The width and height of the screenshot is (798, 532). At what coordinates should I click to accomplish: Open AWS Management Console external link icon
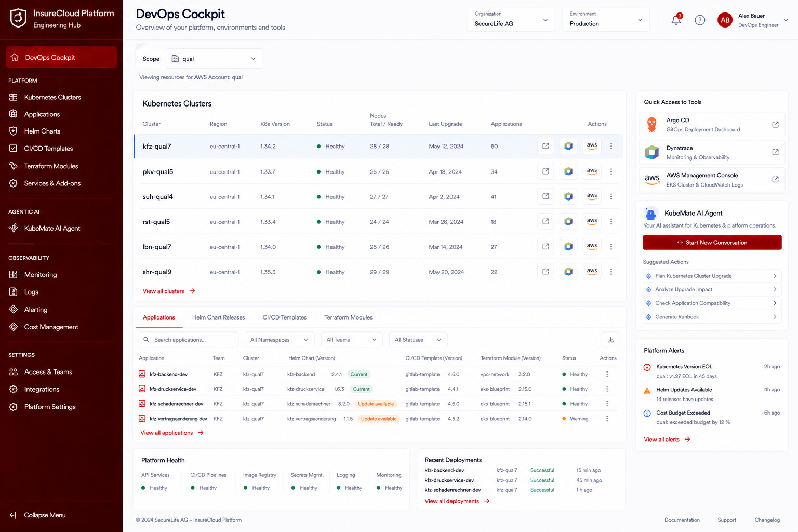[775, 179]
